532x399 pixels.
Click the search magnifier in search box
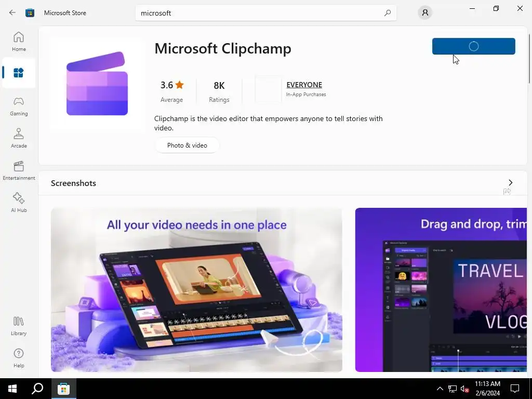(x=388, y=13)
